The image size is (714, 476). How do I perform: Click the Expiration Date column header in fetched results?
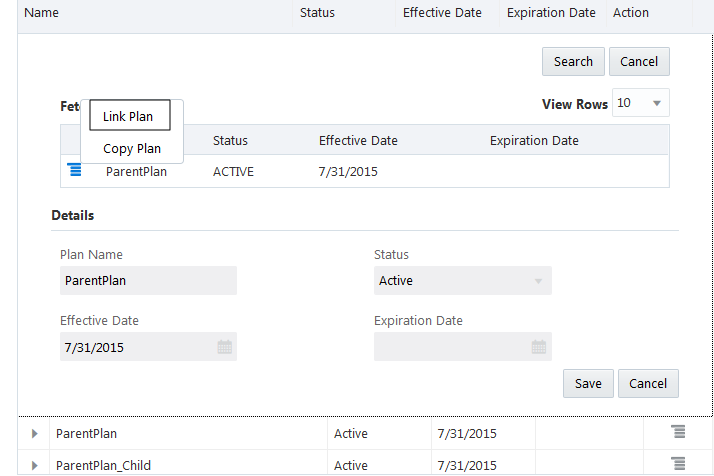tap(534, 141)
